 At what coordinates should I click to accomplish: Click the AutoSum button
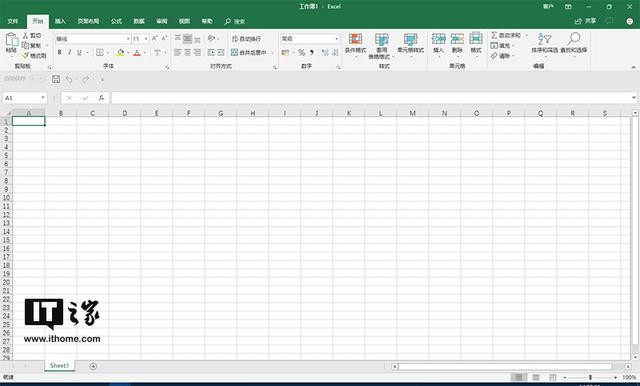(506, 35)
